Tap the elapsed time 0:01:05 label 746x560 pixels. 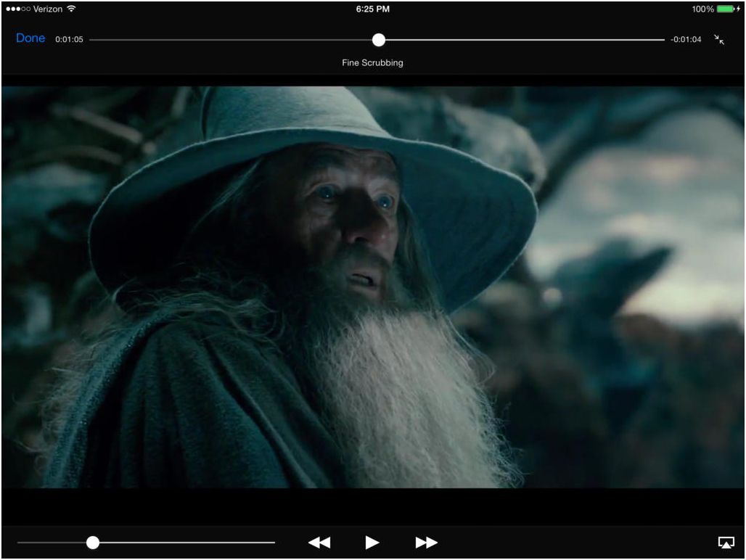pyautogui.click(x=70, y=40)
